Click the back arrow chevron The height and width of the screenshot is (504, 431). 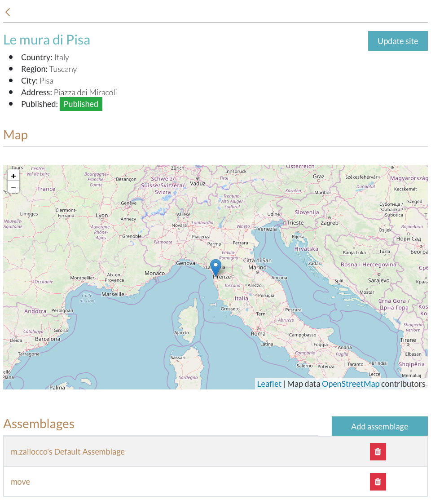tap(8, 12)
